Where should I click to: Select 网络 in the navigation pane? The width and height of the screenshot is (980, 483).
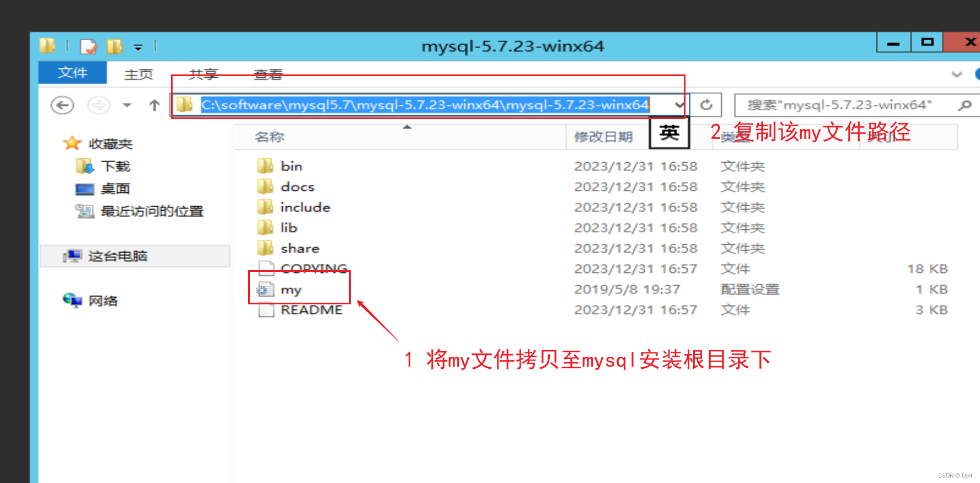[103, 301]
